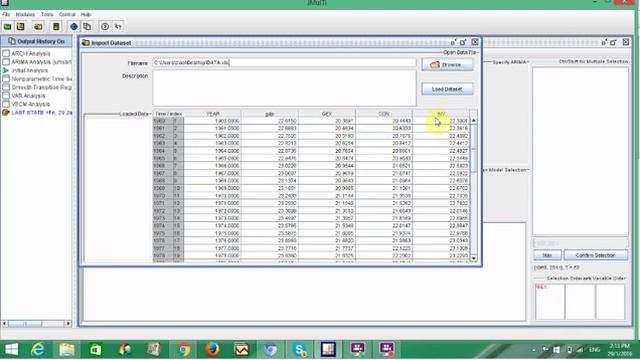Image resolution: width=640 pixels, height=360 pixels.
Task: Open the File menu
Action: coord(6,14)
